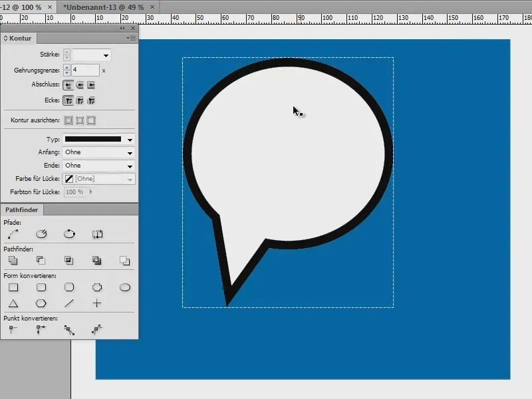Select the second Ecke option (round join)

[x=80, y=100]
